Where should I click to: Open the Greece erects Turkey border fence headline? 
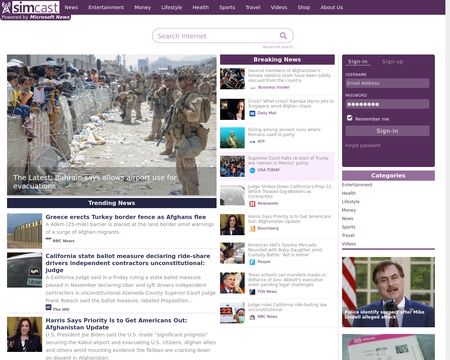click(x=126, y=217)
